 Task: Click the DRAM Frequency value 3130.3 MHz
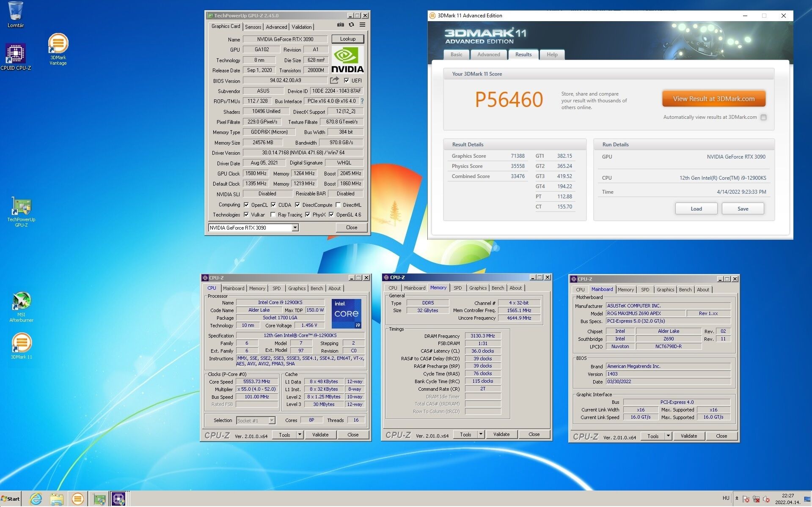(x=483, y=336)
